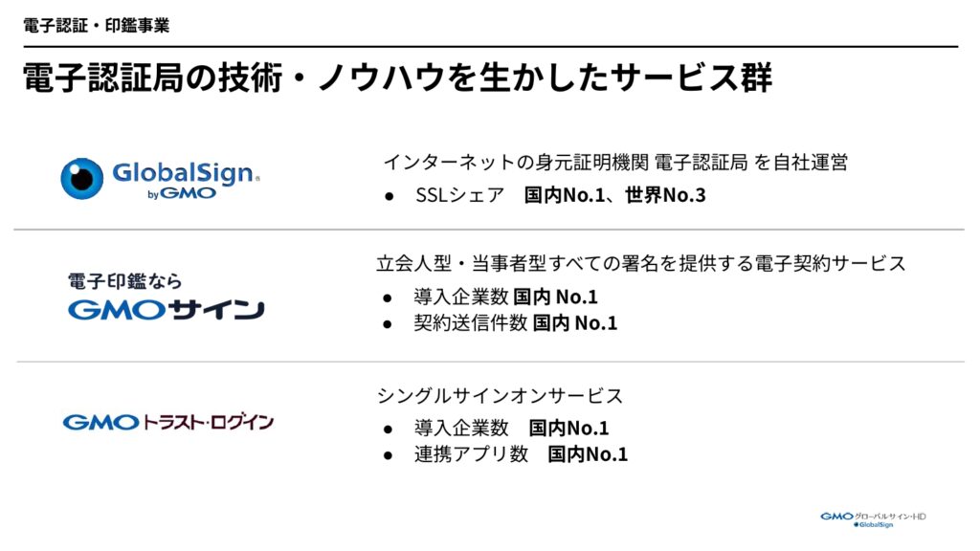Click the GlobalSign blue eye logo icon
This screenshot has width=980, height=551.
coord(82,179)
